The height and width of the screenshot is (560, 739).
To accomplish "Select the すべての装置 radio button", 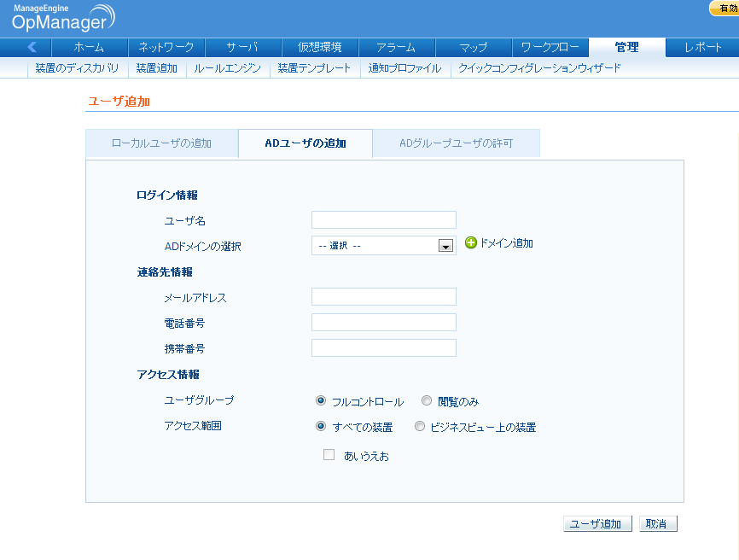I will point(321,427).
